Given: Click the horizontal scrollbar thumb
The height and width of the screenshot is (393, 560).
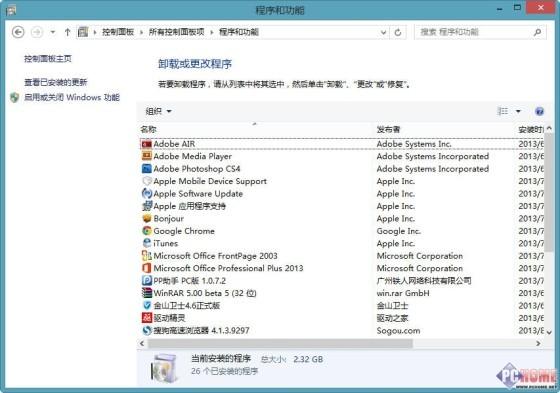Looking at the screenshot, I should [x=280, y=343].
